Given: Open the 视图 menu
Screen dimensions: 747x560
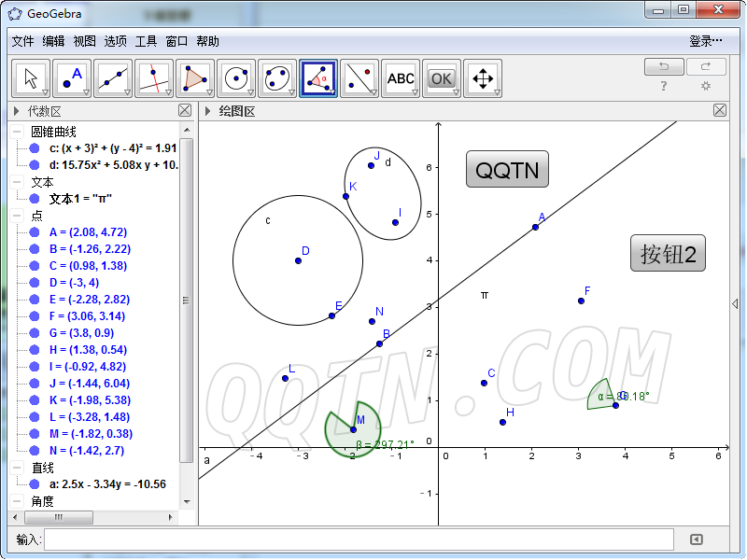Looking at the screenshot, I should click(x=84, y=41).
